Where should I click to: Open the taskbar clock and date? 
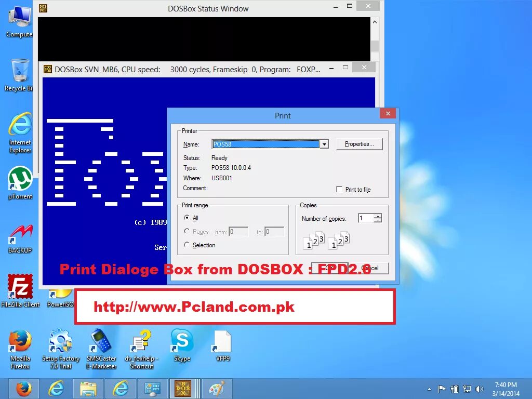pos(506,389)
